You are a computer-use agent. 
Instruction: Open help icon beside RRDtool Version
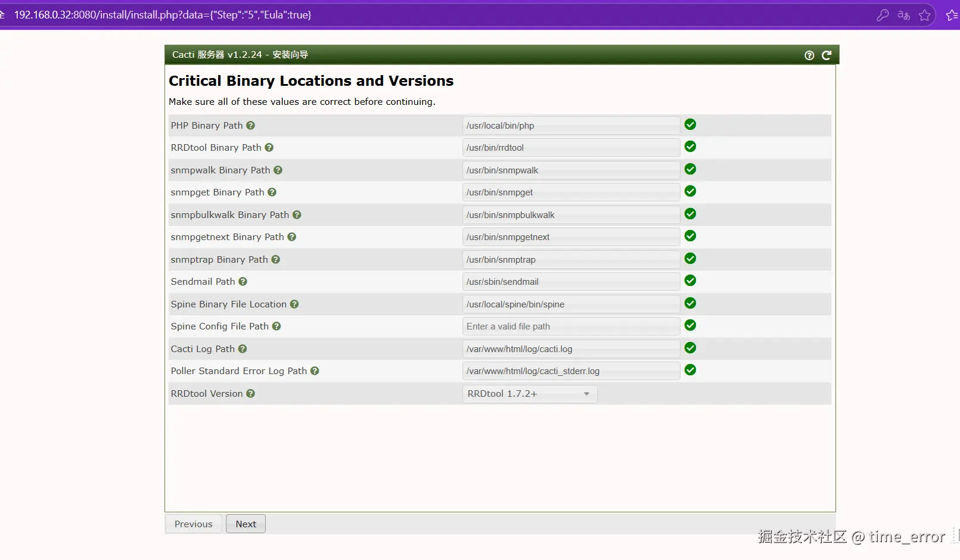click(x=250, y=394)
